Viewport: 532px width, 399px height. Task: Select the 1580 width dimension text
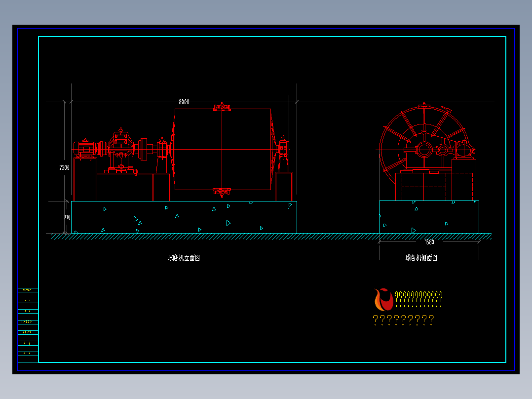429,242
